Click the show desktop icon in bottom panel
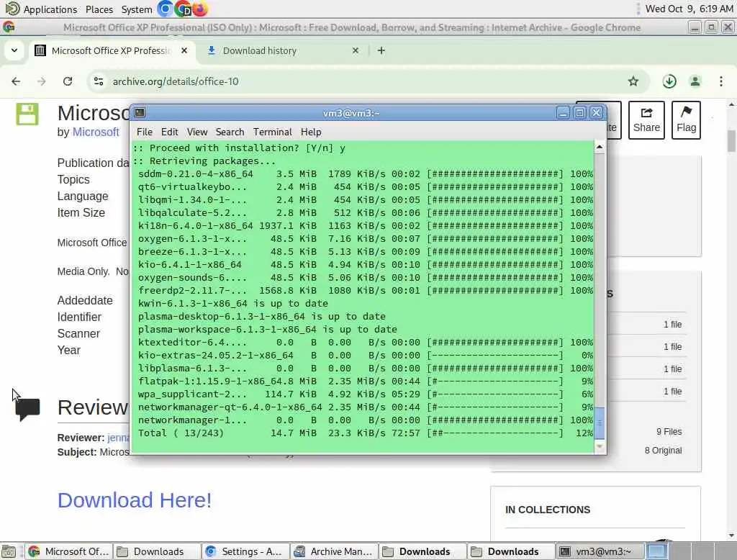Image resolution: width=737 pixels, height=560 pixels. pyautogui.click(x=9, y=551)
